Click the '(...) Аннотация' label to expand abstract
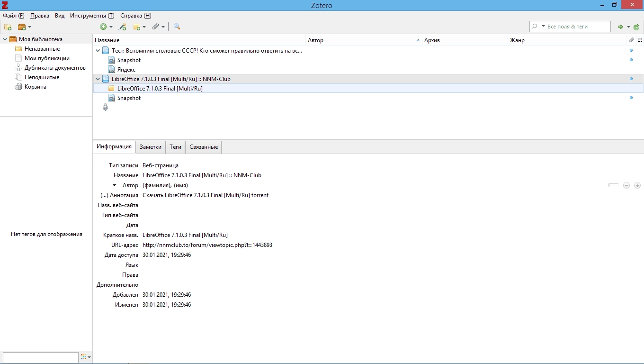The image size is (644, 364). [119, 195]
